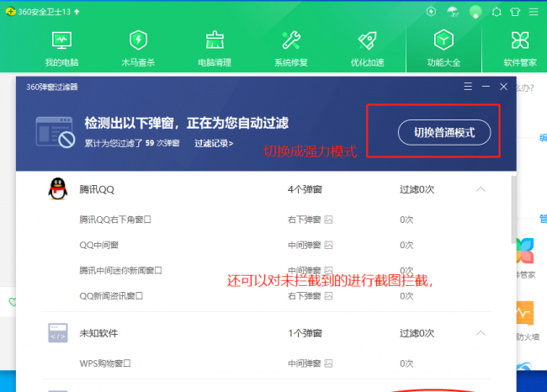This screenshot has width=547, height=392.
Task: Select WPS购物窗口 row
Action: [x=266, y=363]
